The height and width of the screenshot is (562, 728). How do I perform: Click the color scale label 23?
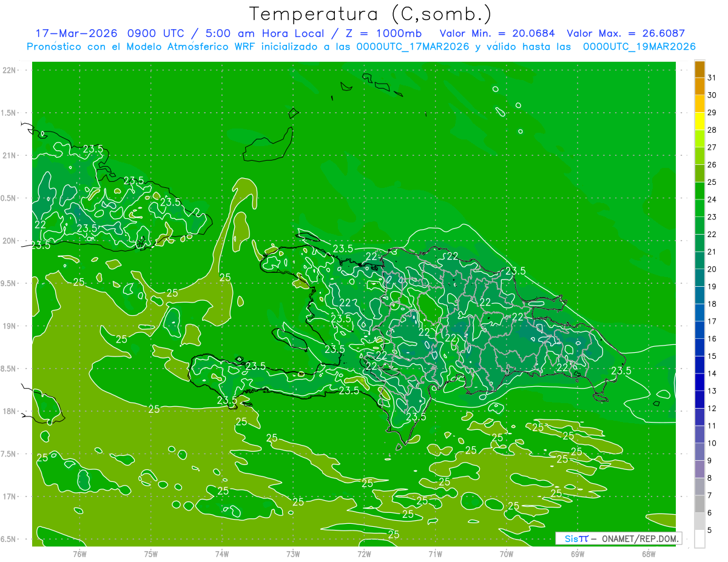[x=712, y=217]
